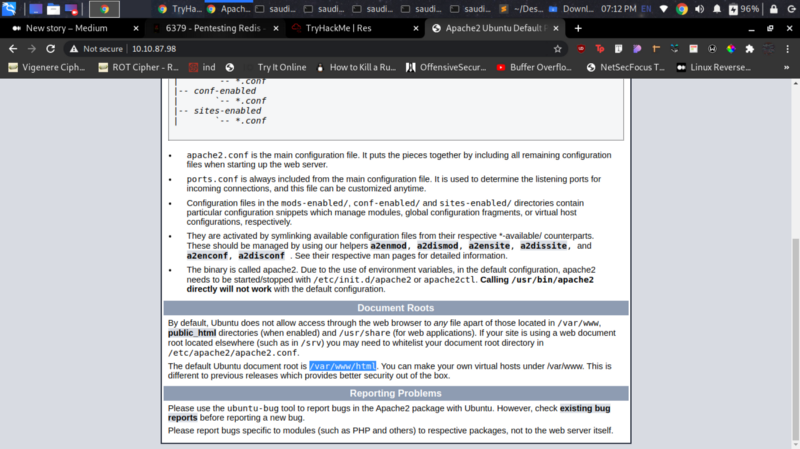
Task: Open the Wi-Fi network panel indicator
Action: pyautogui.click(x=664, y=9)
